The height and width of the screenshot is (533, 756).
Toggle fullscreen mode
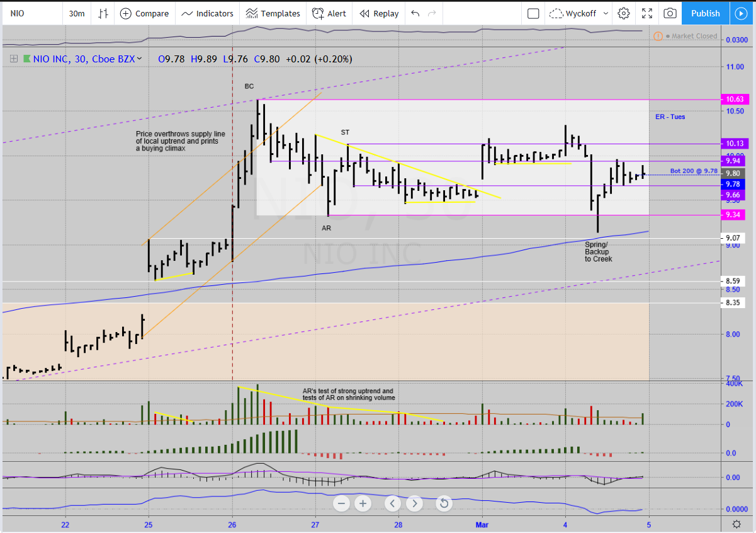(647, 13)
